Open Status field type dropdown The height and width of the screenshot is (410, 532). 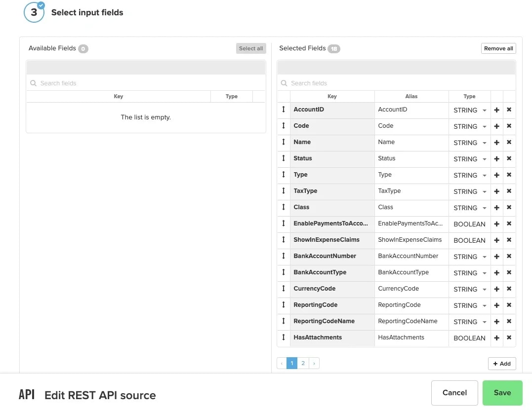point(470,159)
